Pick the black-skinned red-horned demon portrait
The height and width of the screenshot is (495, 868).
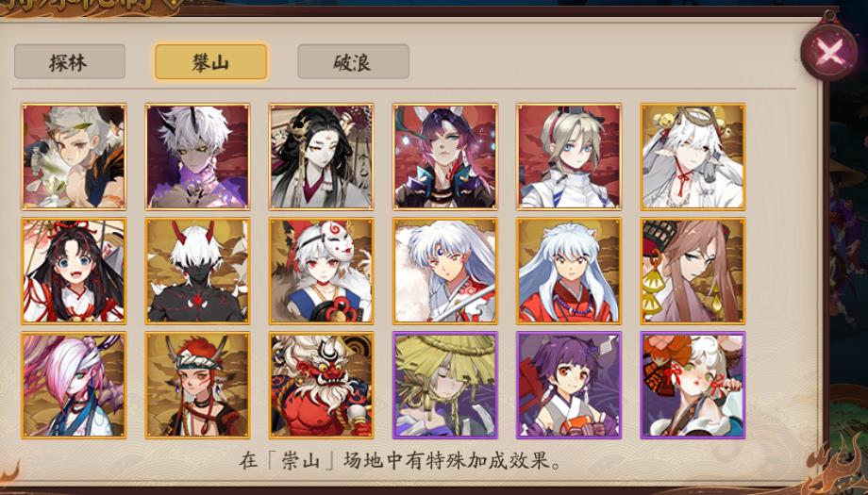pyautogui.click(x=197, y=271)
